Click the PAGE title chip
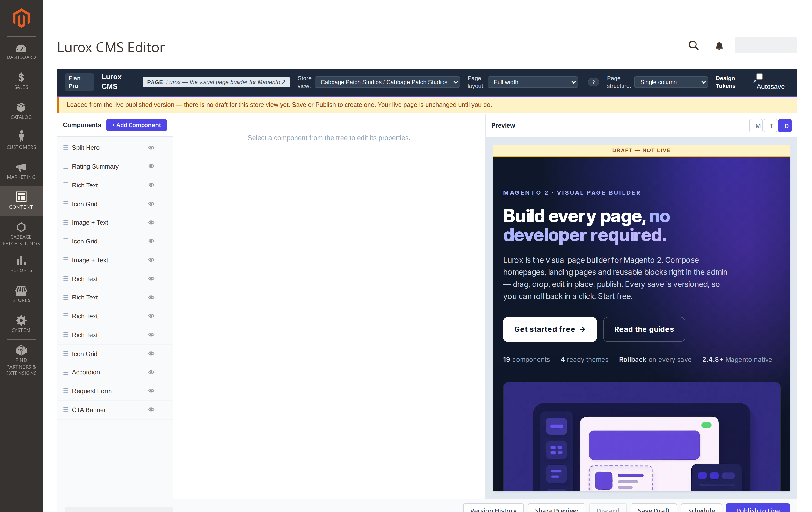This screenshot has width=812, height=512. [216, 82]
